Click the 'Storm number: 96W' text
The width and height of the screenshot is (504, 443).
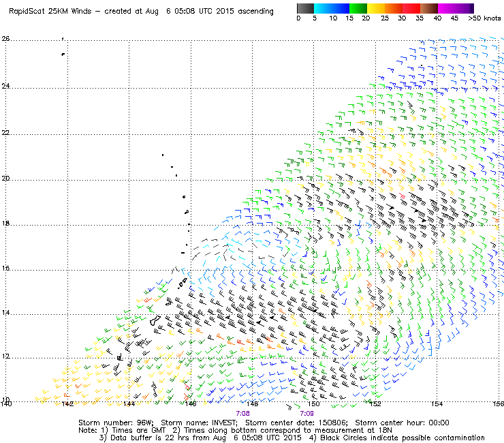[x=116, y=423]
